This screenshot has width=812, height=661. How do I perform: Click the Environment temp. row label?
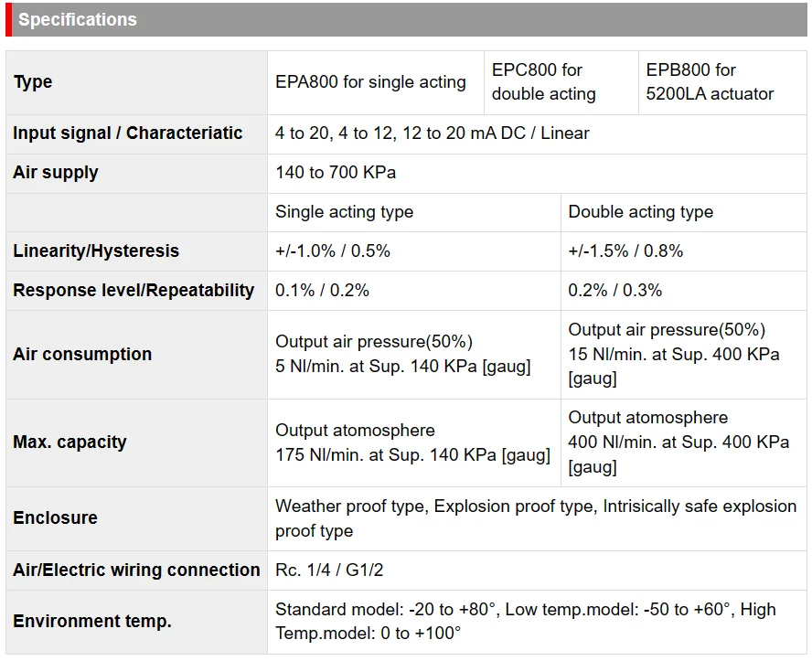click(92, 622)
